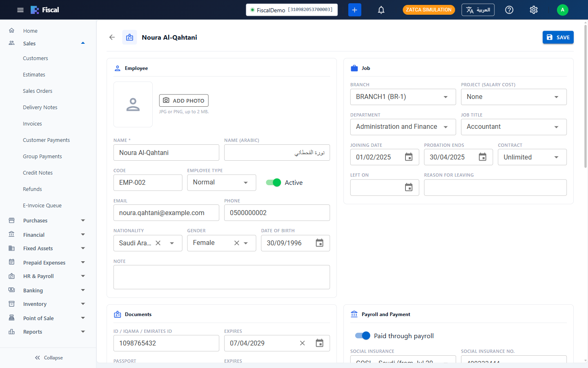Disable the Paid through payroll switch
This screenshot has height=368, width=588.
[x=363, y=336]
